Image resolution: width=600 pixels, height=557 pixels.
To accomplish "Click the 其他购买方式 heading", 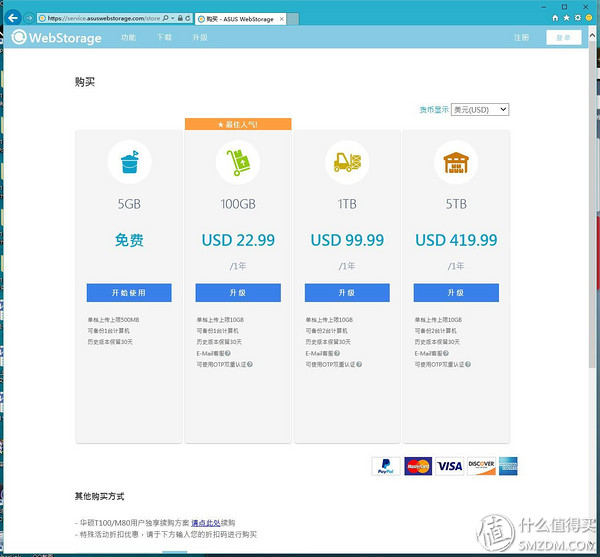I will [x=99, y=497].
